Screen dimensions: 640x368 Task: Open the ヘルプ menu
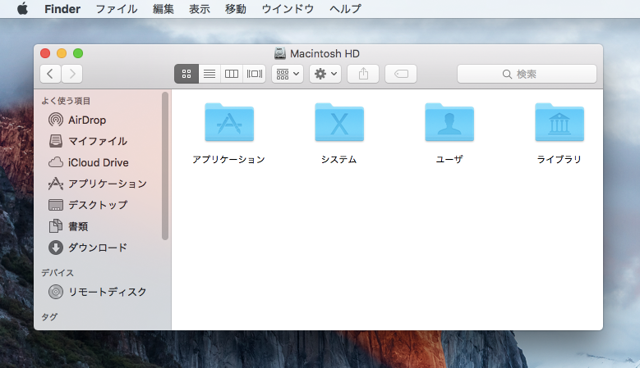point(345,9)
